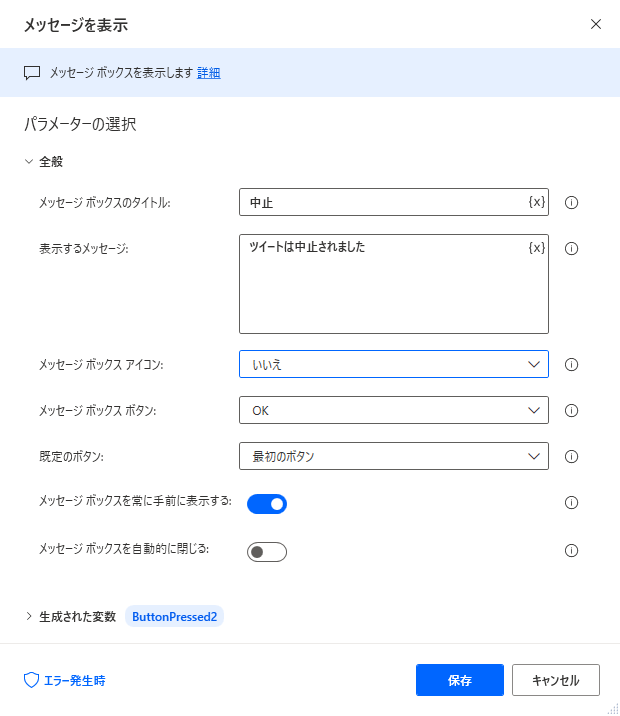Open the 詳細 link
The height and width of the screenshot is (716, 620).
point(209,73)
